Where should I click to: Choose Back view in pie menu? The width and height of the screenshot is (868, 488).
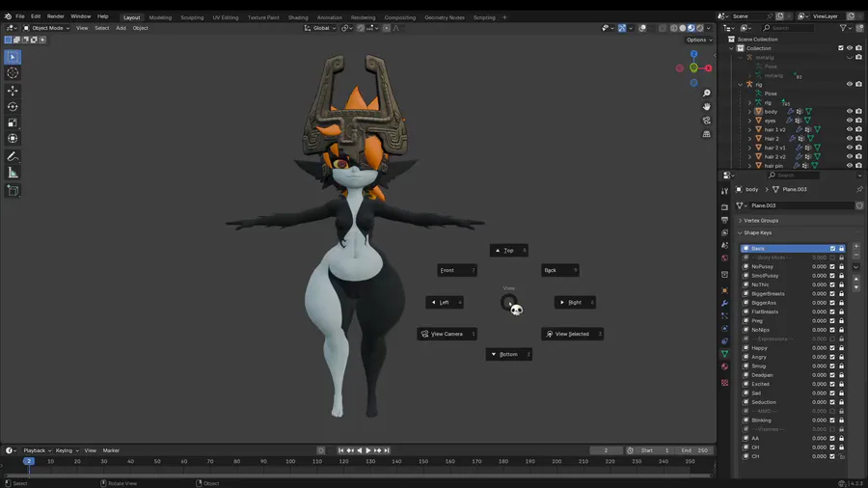(x=560, y=270)
